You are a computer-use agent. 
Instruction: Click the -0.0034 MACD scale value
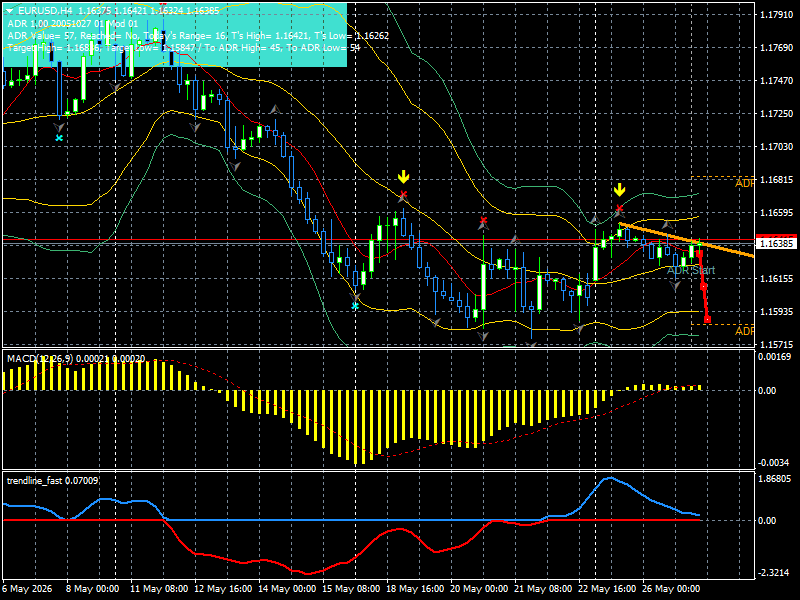pyautogui.click(x=774, y=463)
